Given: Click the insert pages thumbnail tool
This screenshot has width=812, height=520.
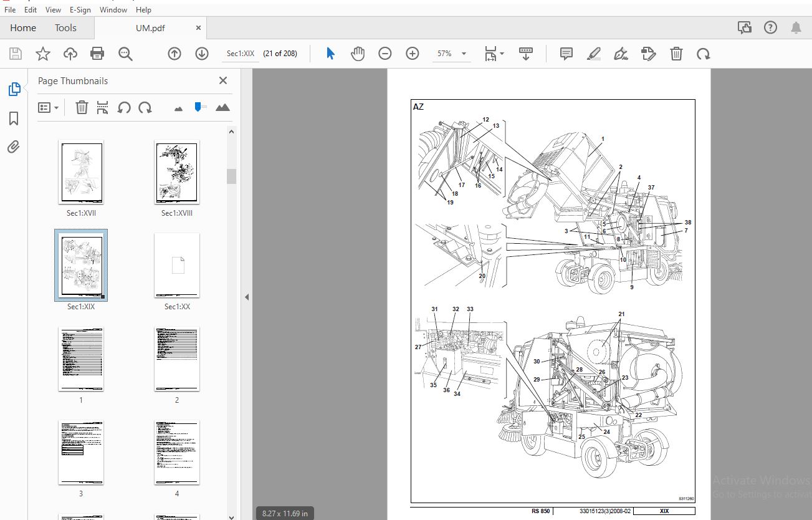Looking at the screenshot, I should pyautogui.click(x=103, y=107).
